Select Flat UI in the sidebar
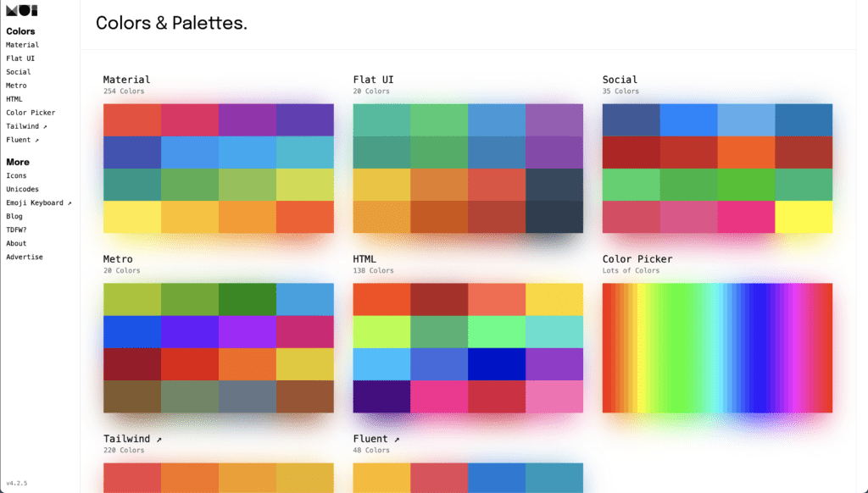The image size is (868, 493). 17,58
